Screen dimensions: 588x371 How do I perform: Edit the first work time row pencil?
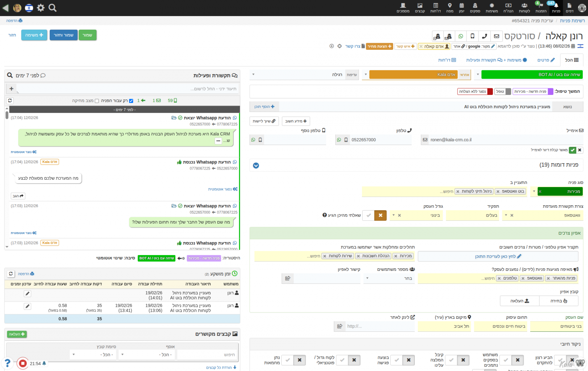click(27, 294)
